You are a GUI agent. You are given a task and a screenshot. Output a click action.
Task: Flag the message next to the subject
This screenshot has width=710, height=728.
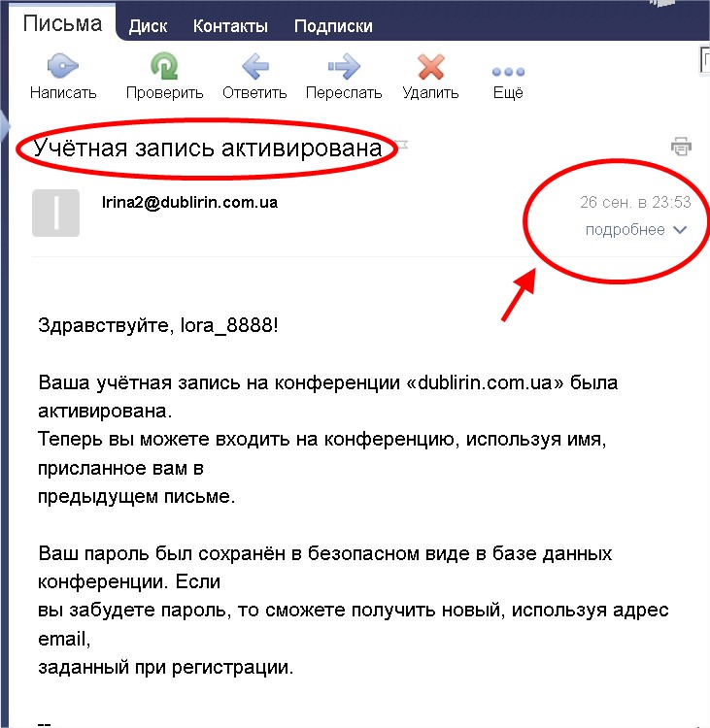[403, 146]
